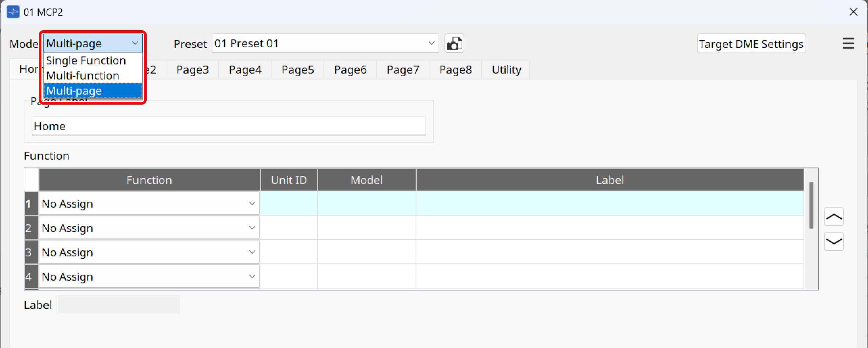Switch to the Page5 tab
Image resolution: width=868 pixels, height=348 pixels.
coord(298,69)
